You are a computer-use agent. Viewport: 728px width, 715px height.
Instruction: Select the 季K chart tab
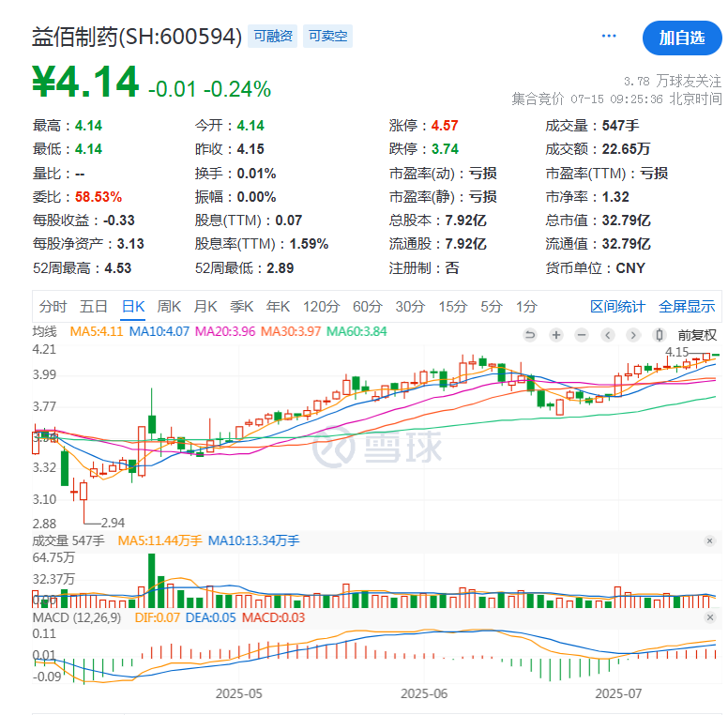[x=241, y=307]
